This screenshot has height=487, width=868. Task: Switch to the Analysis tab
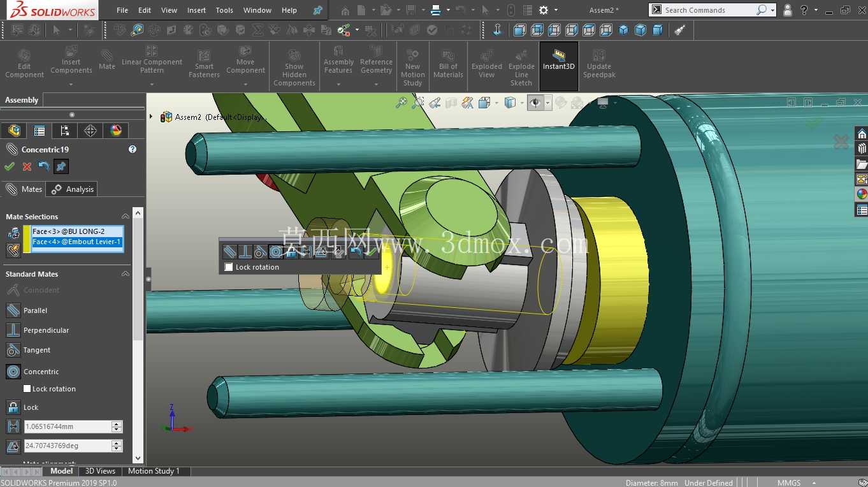pos(73,189)
